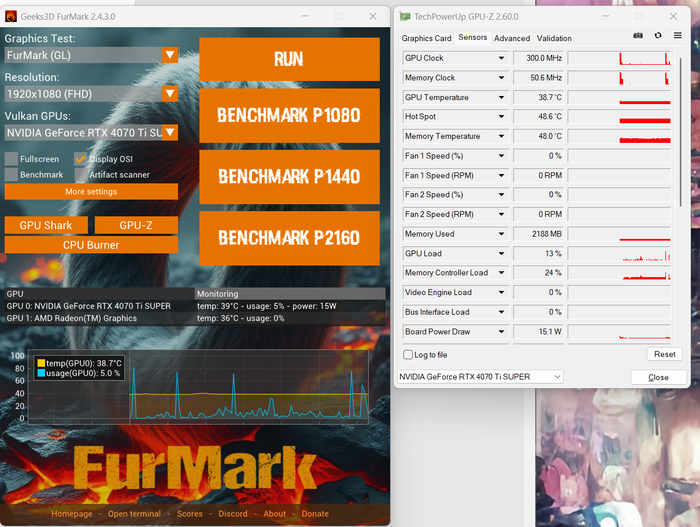
Task: Minimize the FurMark window
Action: coord(305,17)
